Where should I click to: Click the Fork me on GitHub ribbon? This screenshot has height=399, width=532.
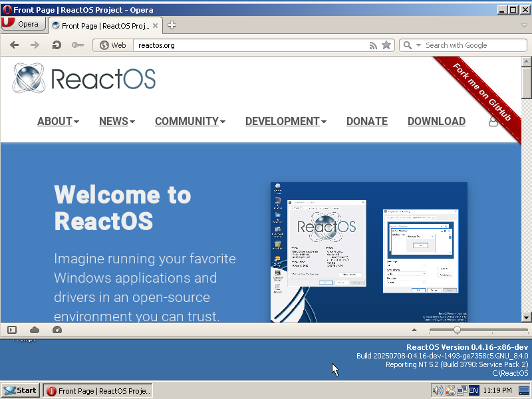click(481, 92)
